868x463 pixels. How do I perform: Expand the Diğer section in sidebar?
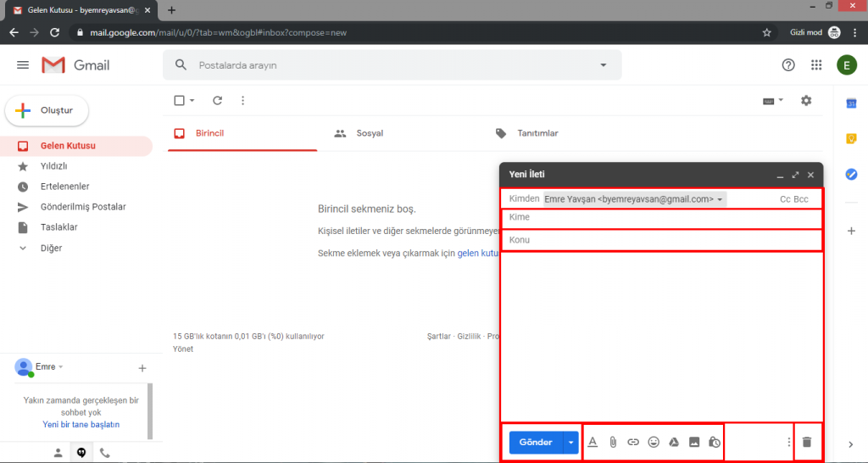pos(51,248)
